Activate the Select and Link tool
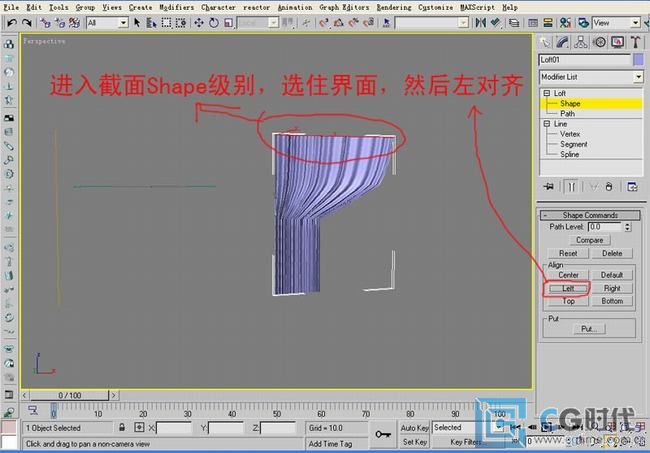 click(x=46, y=23)
